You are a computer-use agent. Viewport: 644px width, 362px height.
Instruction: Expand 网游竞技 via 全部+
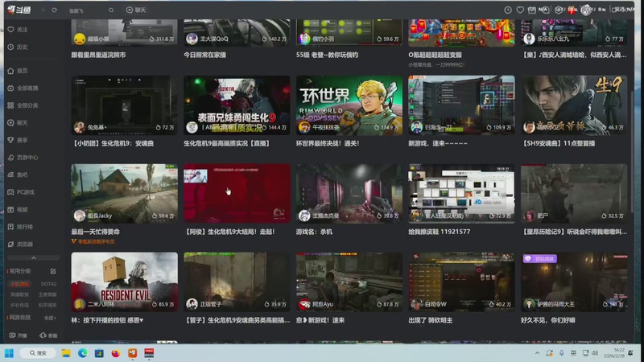50,318
